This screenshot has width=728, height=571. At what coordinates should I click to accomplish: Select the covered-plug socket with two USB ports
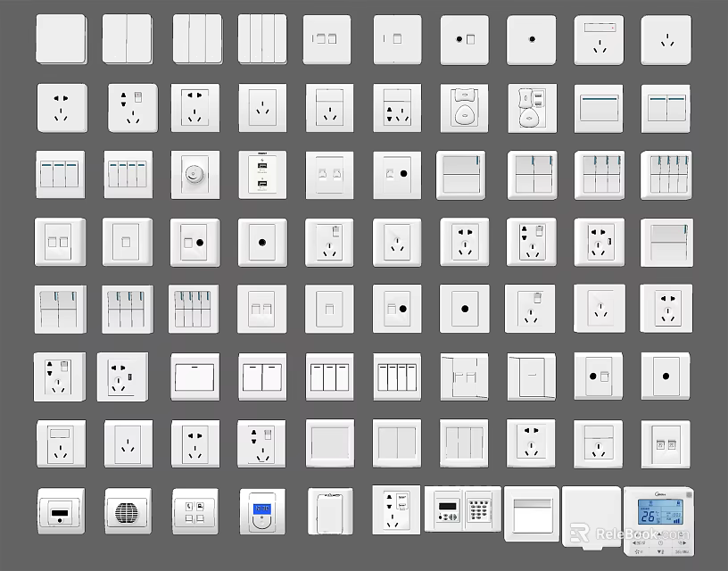tap(532, 108)
